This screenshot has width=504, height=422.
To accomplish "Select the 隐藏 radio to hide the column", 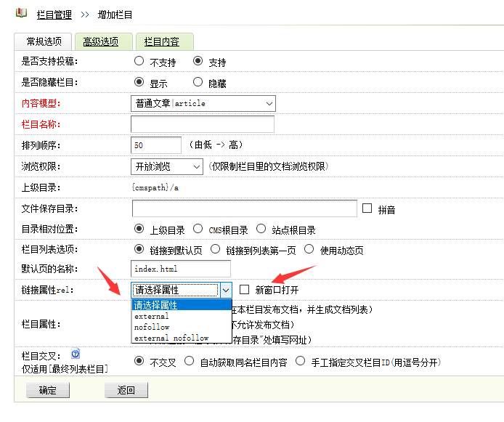I will pos(198,82).
